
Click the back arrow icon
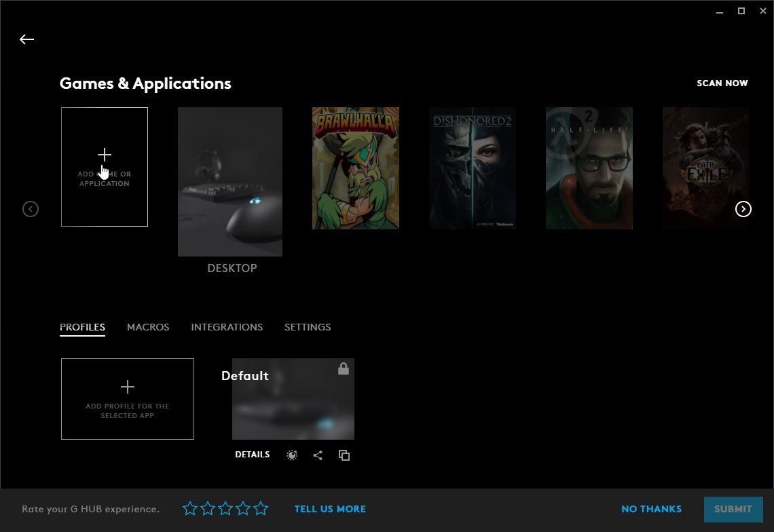point(26,39)
